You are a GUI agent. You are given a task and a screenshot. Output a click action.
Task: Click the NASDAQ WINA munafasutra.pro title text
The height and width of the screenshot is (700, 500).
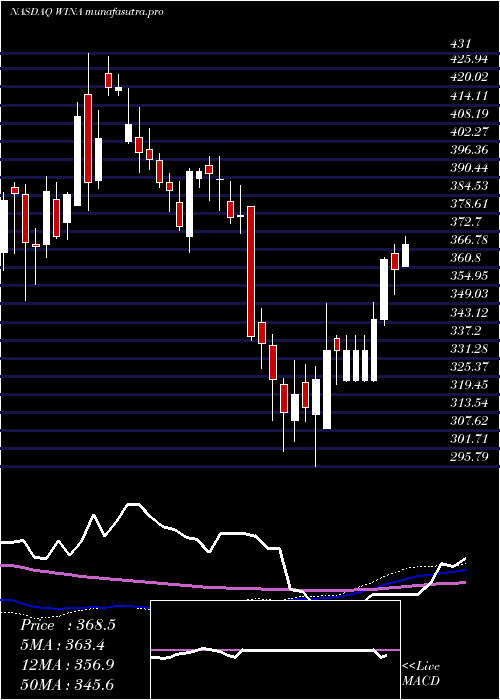pos(87,11)
